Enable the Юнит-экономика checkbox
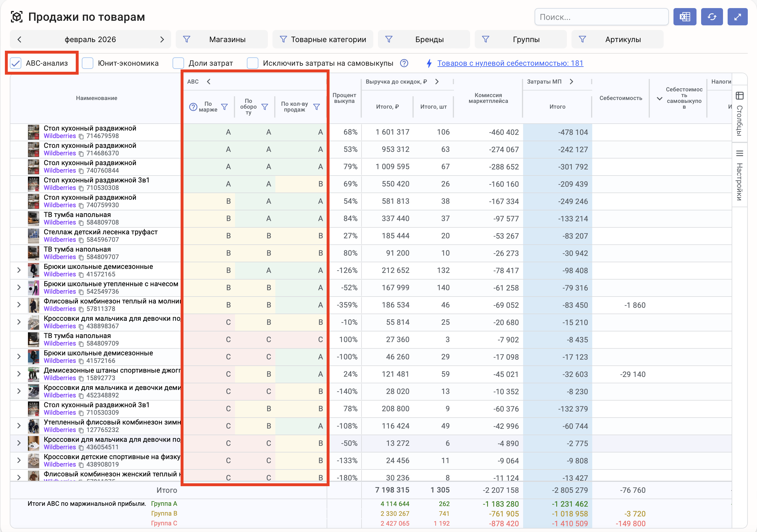 pyautogui.click(x=88, y=63)
